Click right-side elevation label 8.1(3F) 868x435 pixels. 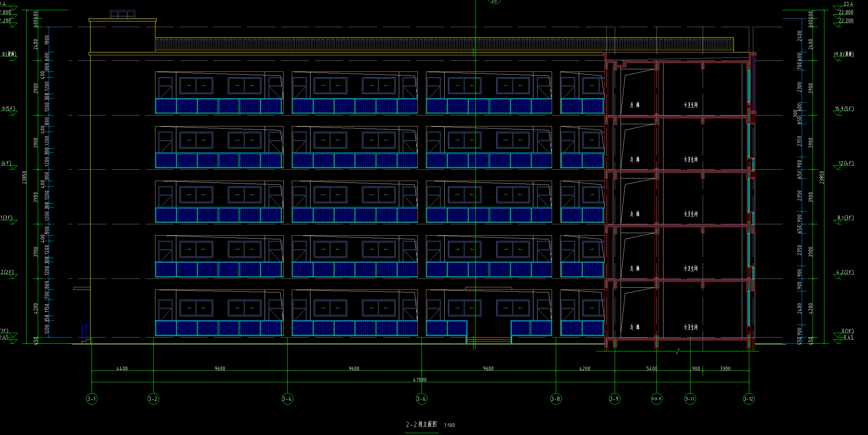[846, 217]
